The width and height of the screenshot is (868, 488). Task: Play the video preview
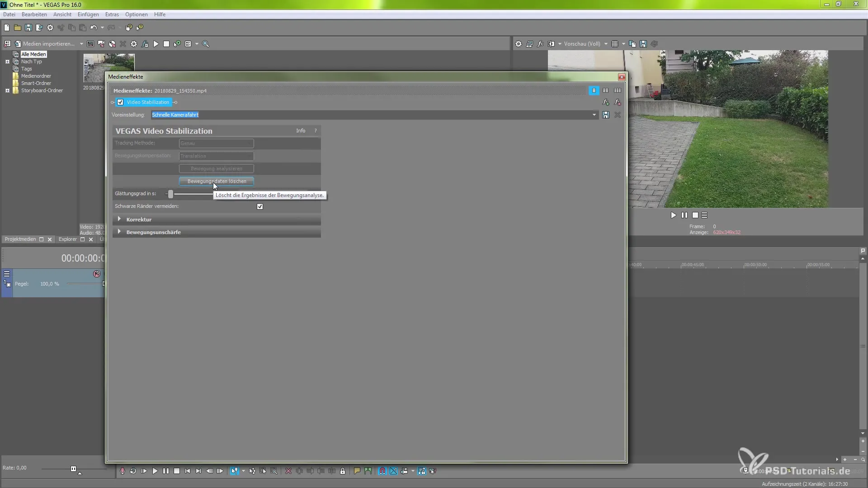pos(673,216)
